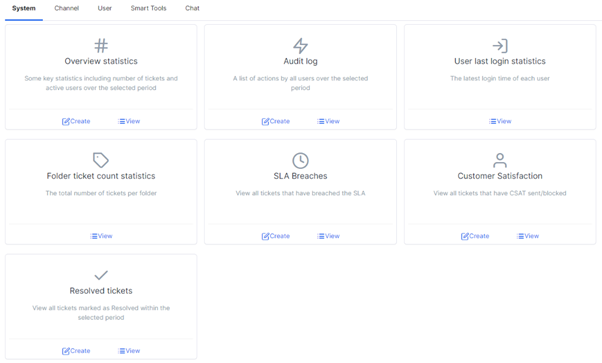This screenshot has width=602, height=363.
Task: Click the User last login statistics title
Action: tap(500, 61)
